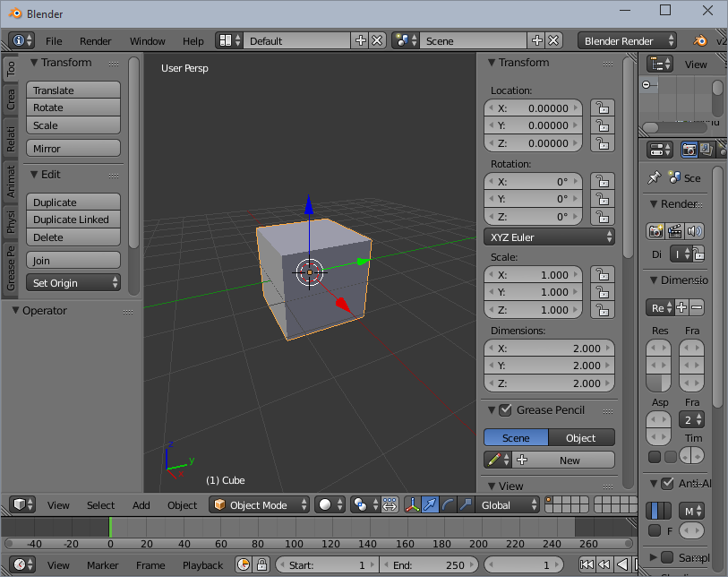Click the scene browse icon

click(406, 41)
